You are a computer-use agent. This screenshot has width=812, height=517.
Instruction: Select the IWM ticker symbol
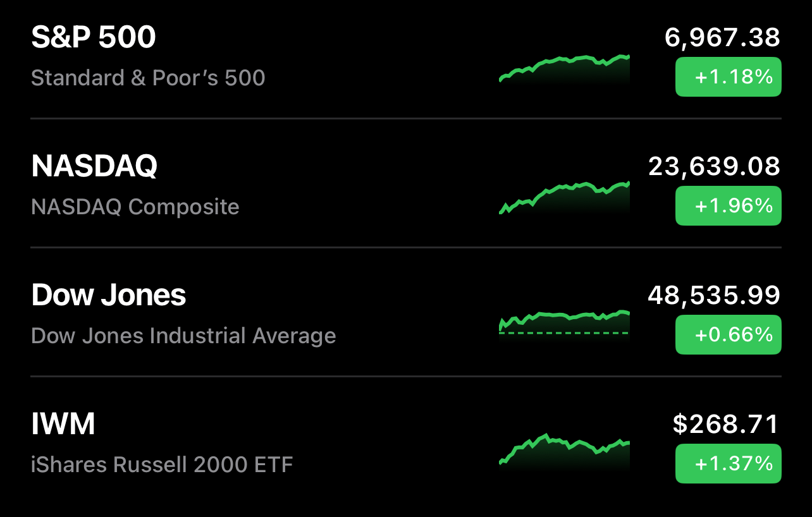(63, 425)
